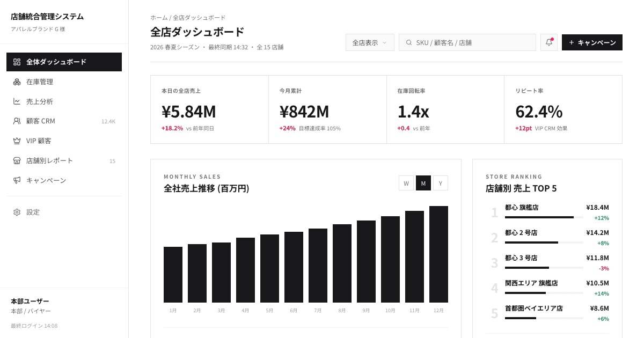The image size is (644, 338).
Task: Select the VIP 顧客 crown icon
Action: pos(18,141)
